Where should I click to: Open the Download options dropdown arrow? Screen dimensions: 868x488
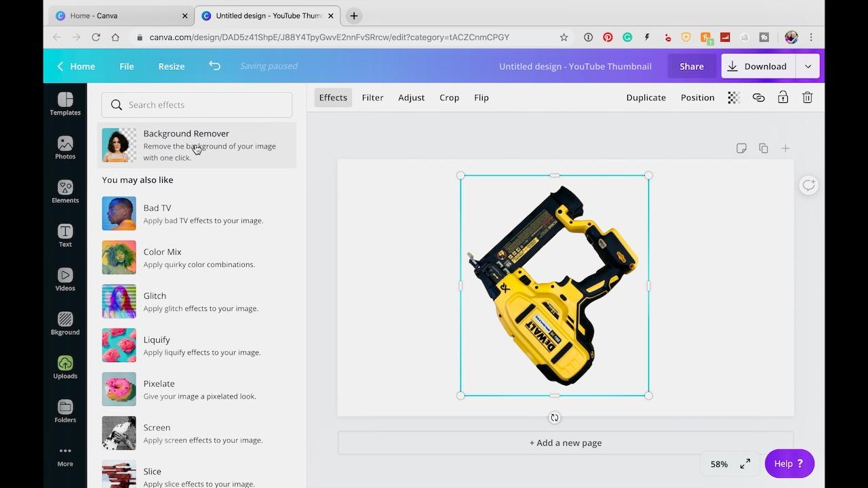coord(808,66)
